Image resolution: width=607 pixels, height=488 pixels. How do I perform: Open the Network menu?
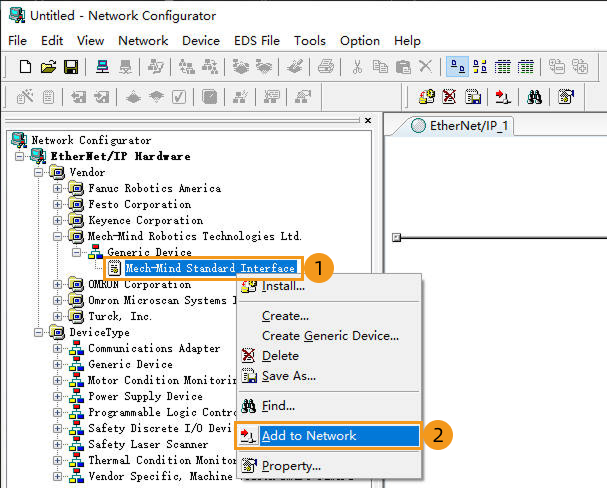click(x=143, y=41)
